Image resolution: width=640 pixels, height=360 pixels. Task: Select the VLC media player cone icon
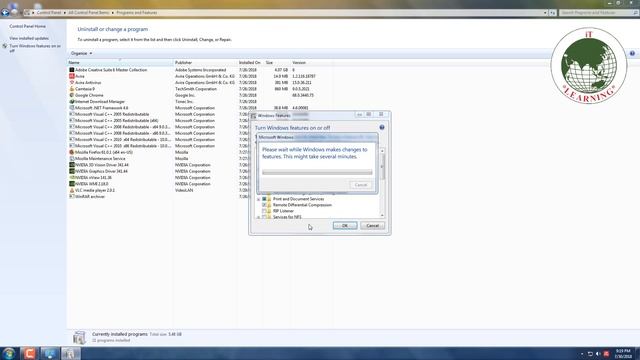click(72, 190)
